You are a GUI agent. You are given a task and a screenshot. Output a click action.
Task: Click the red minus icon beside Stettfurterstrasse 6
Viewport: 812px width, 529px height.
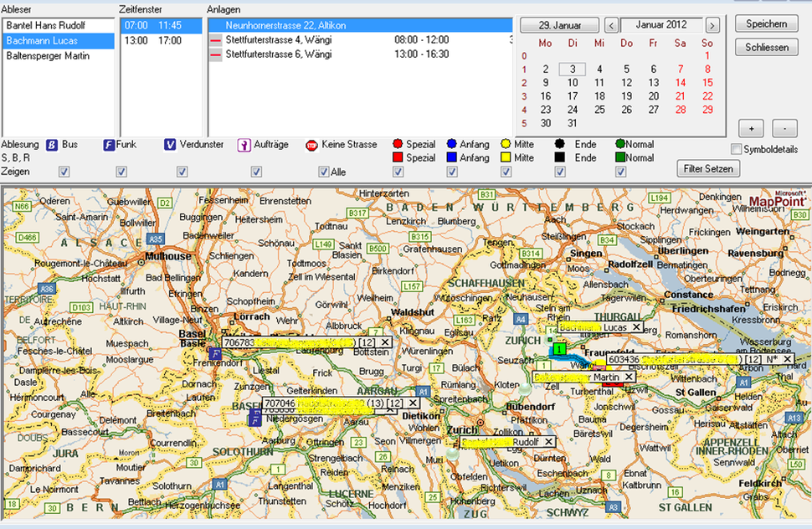216,55
